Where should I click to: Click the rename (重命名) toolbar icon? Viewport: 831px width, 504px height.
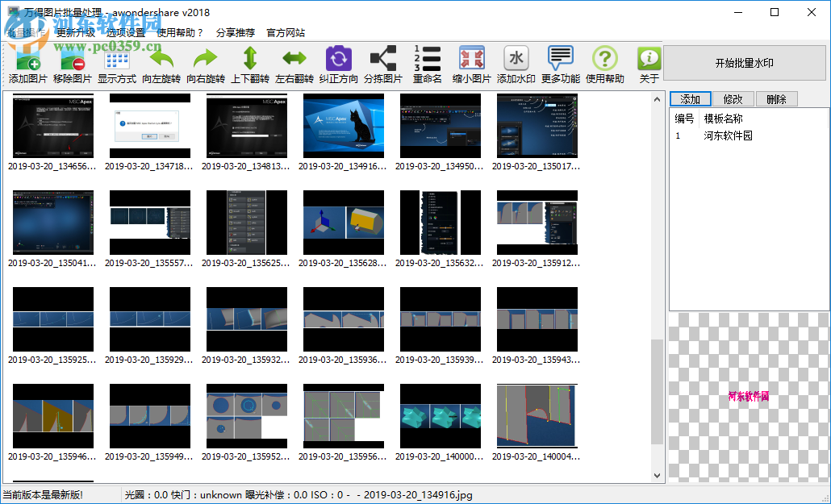[x=428, y=60]
